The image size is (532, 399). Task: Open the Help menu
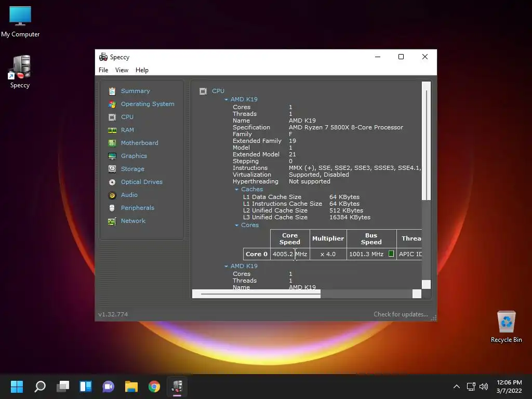click(x=142, y=70)
